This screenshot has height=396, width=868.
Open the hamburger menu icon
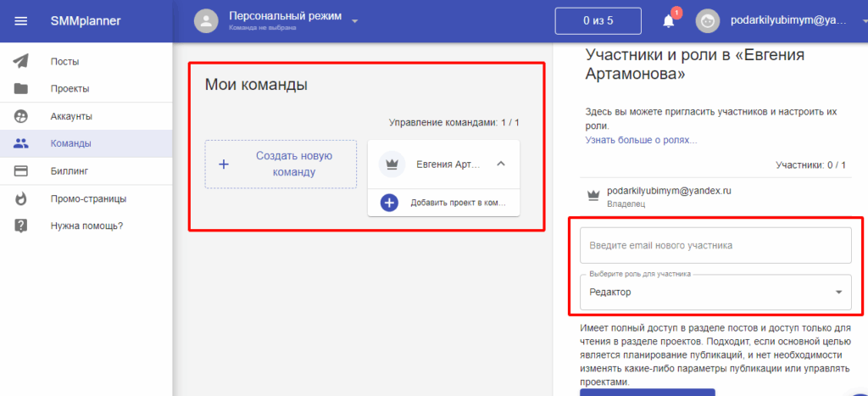point(20,21)
